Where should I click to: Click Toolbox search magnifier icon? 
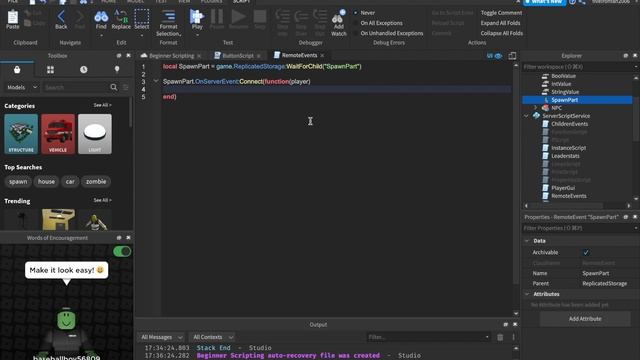[114, 87]
